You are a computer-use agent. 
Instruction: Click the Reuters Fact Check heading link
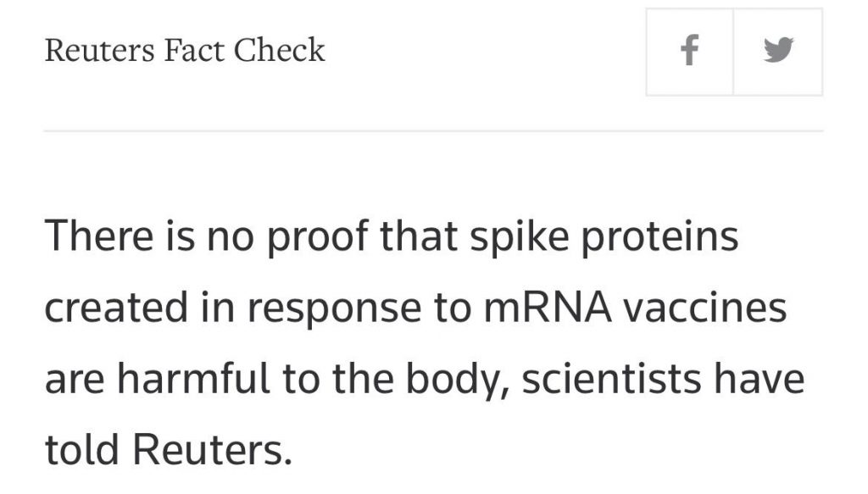pos(186,50)
